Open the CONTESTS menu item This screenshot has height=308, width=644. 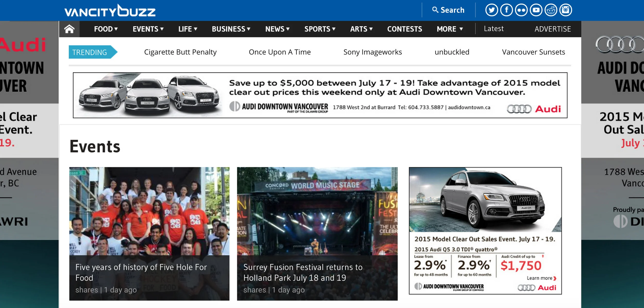coord(404,29)
